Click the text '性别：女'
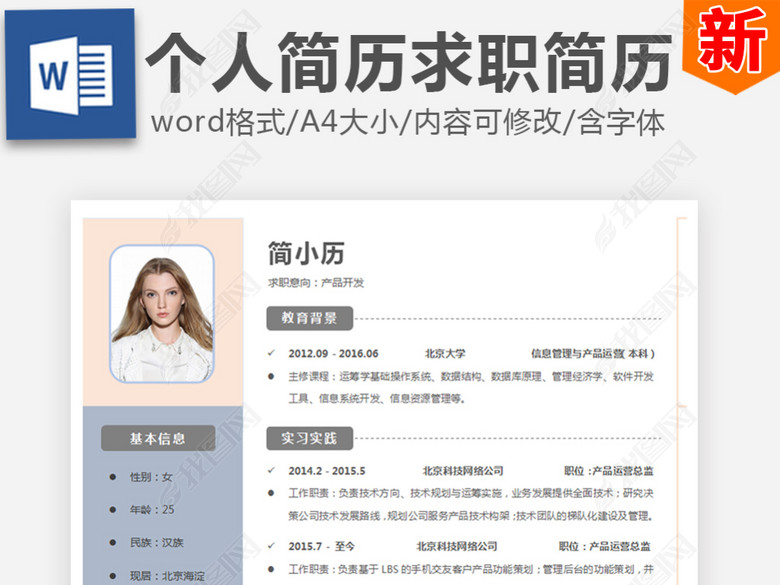The width and height of the screenshot is (780, 585). coord(151,477)
